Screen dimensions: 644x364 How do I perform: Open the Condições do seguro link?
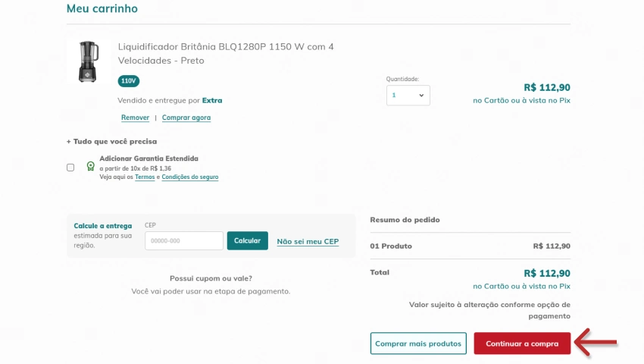click(189, 177)
